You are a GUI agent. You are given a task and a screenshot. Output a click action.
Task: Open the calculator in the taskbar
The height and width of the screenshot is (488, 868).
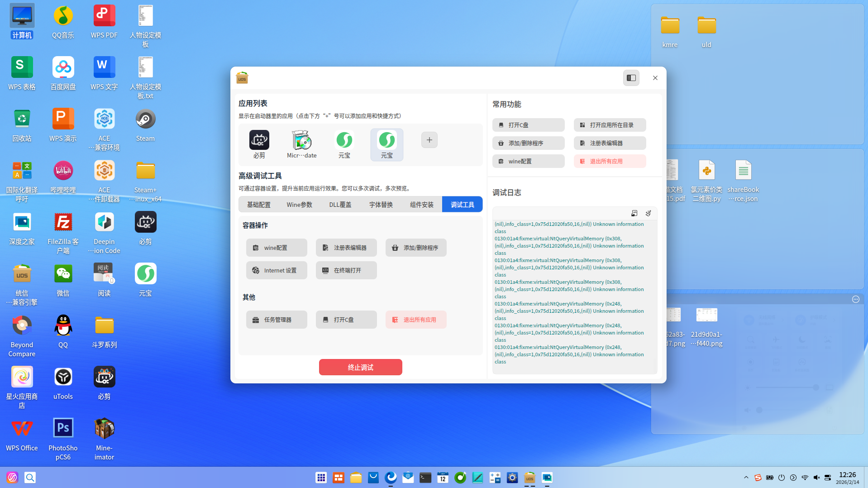tap(495, 478)
